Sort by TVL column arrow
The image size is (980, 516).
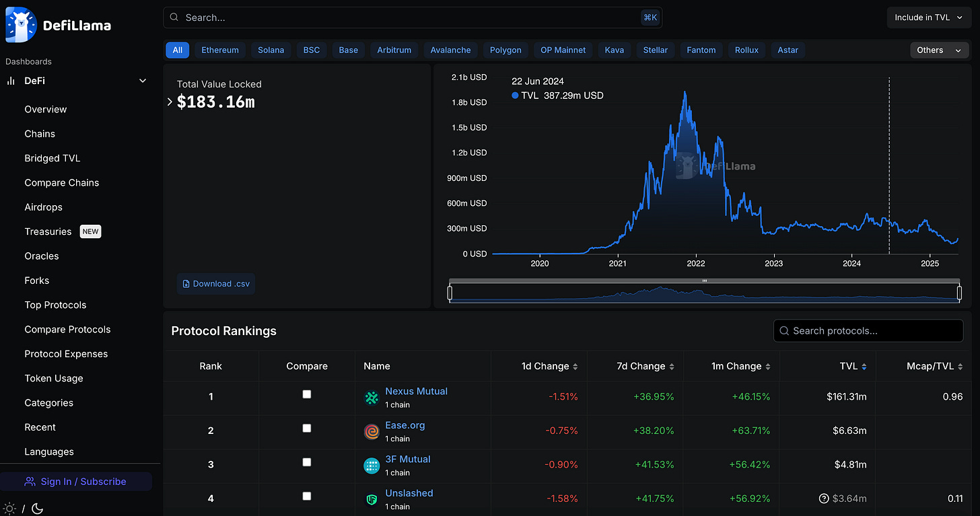click(864, 367)
